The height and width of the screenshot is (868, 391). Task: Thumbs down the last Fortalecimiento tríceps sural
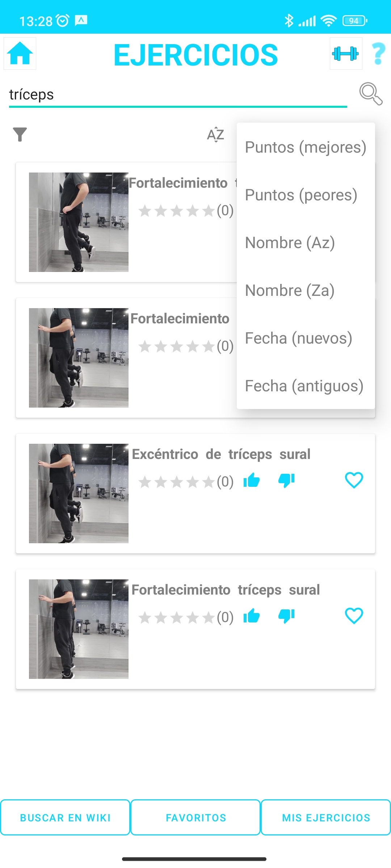286,616
